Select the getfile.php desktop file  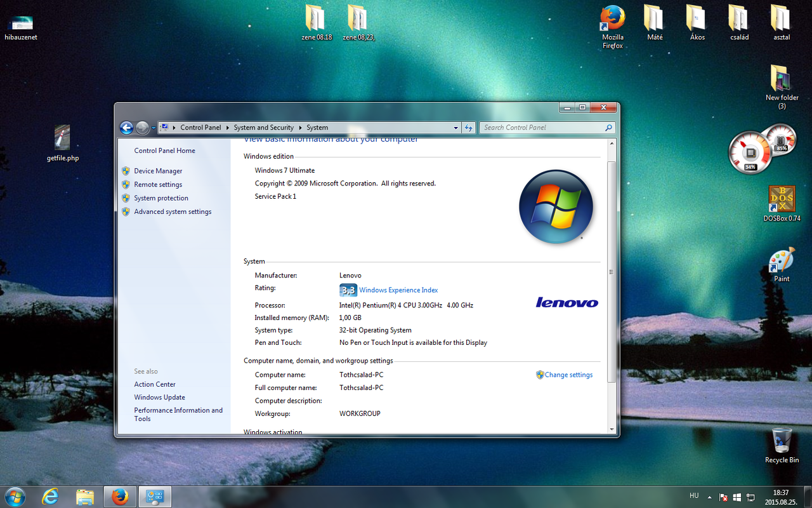[x=63, y=144]
